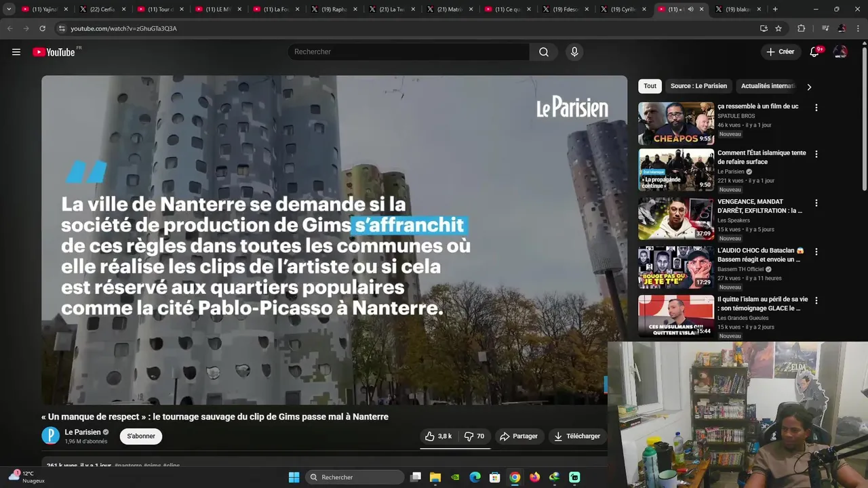The width and height of the screenshot is (868, 488).
Task: Like the video with thumbs up
Action: [438, 436]
